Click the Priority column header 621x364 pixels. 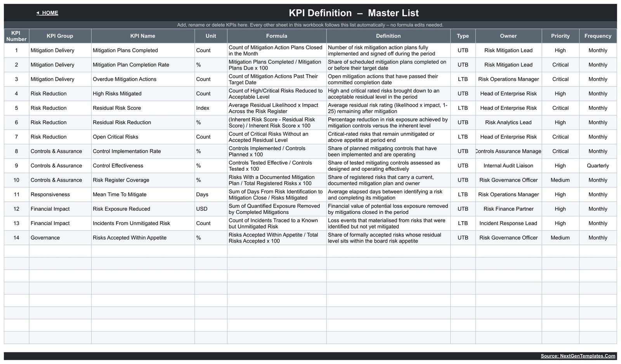click(560, 36)
